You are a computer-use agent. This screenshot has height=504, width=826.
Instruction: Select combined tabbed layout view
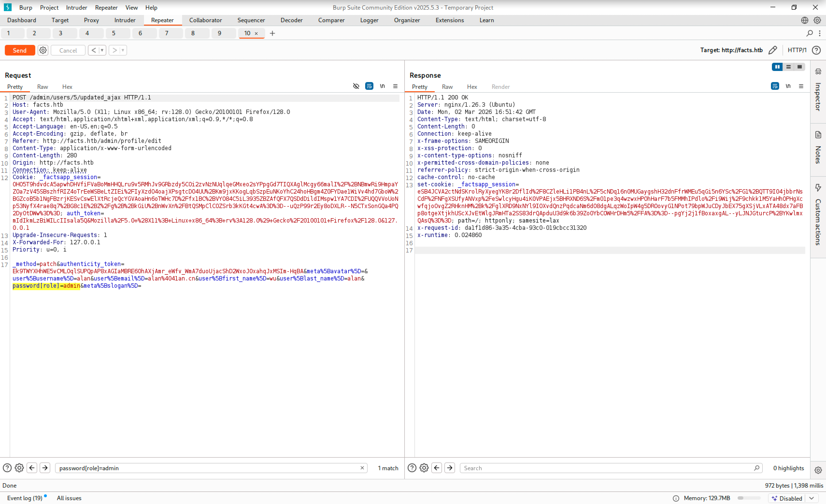[799, 67]
